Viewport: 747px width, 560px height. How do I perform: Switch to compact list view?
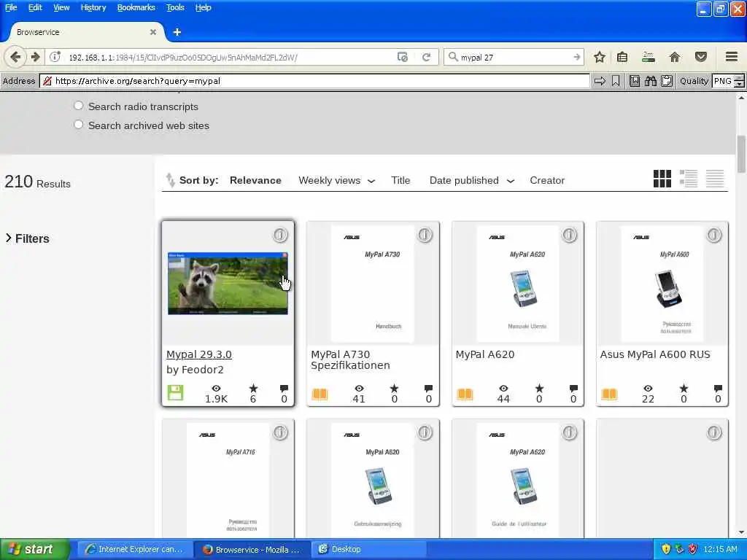tap(715, 179)
